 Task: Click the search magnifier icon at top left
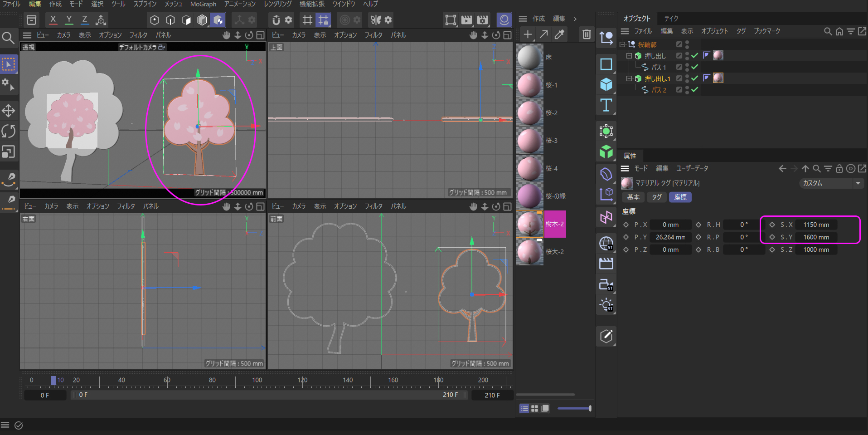(8, 38)
